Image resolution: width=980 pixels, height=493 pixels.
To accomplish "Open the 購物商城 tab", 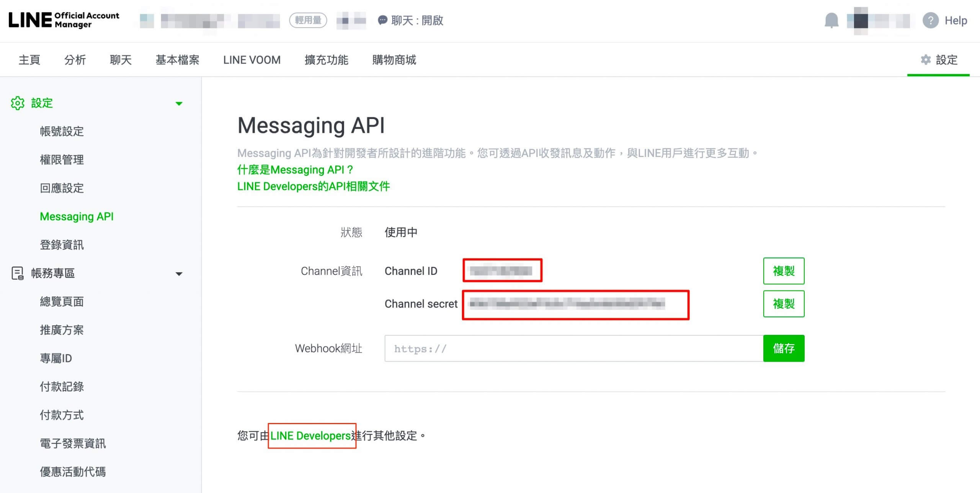I will click(x=394, y=60).
